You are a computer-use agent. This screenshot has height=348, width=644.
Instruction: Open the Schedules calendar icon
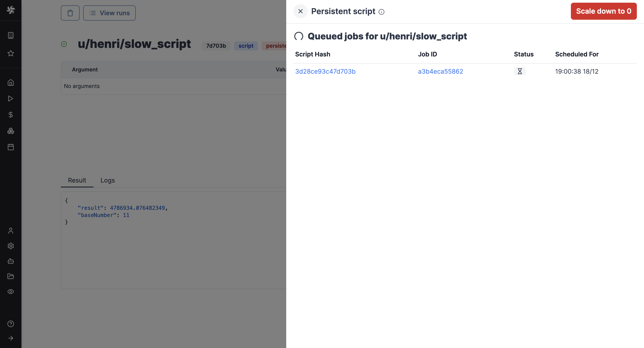[x=11, y=147]
